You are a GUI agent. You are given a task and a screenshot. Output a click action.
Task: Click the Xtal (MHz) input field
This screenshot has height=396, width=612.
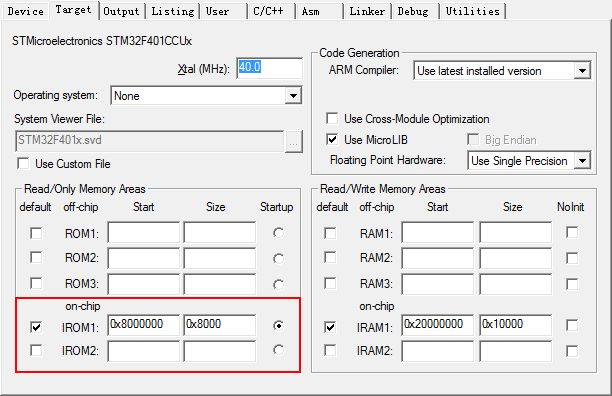point(269,68)
